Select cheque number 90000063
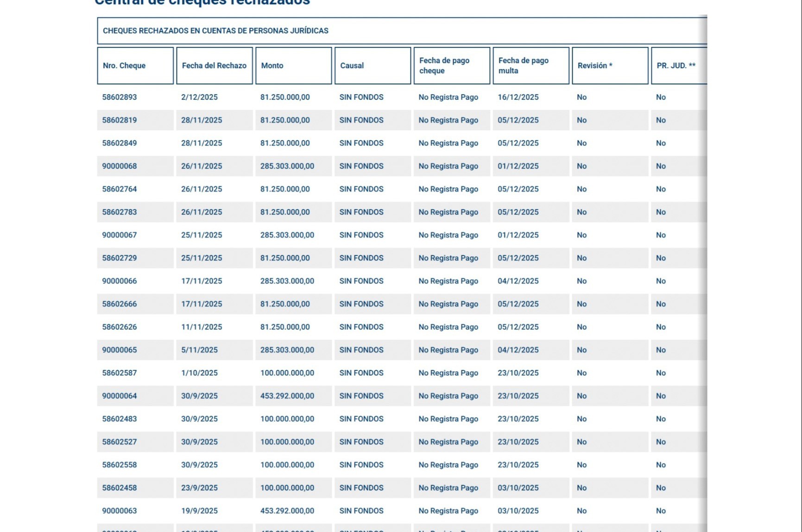802x532 pixels. pyautogui.click(x=120, y=511)
